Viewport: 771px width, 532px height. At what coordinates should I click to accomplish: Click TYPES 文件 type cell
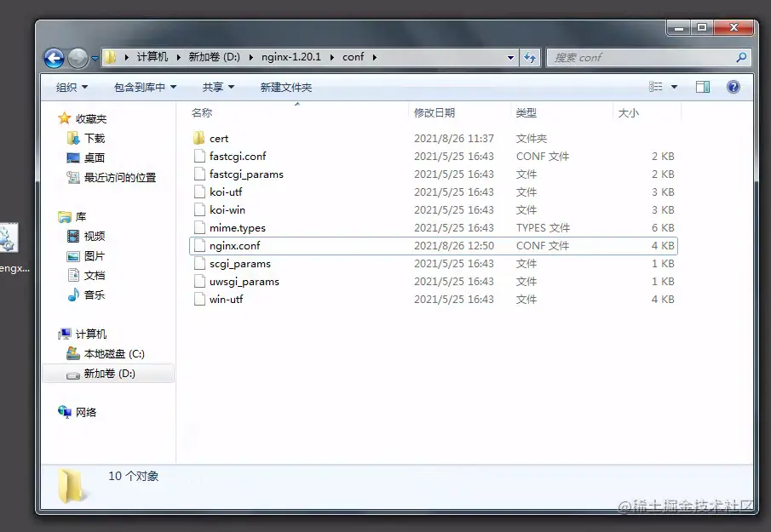[x=543, y=228]
